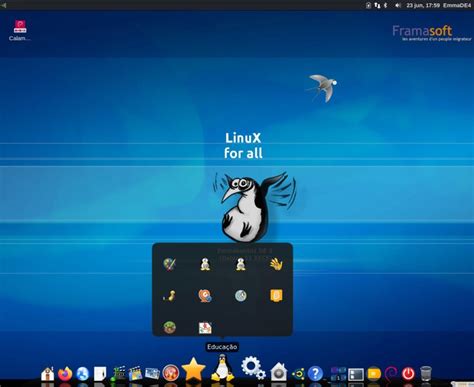Open the white document icon in dock
Screen dimensions: 474x387
click(x=100, y=374)
